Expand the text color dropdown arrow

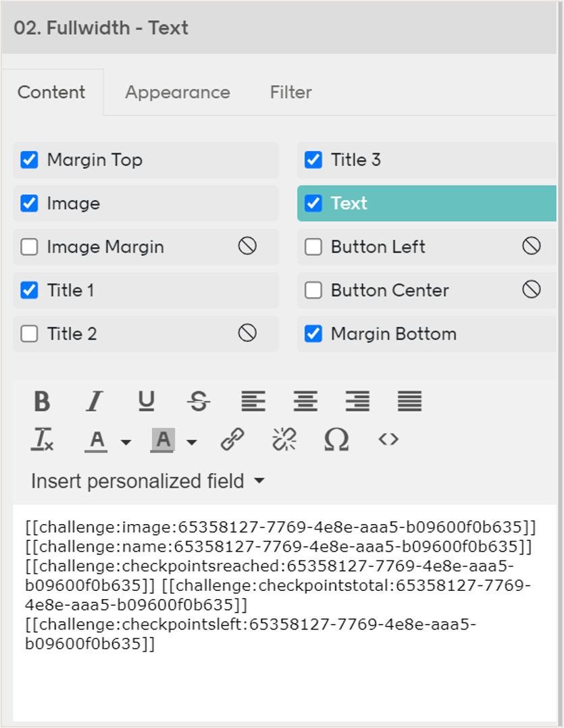[126, 442]
